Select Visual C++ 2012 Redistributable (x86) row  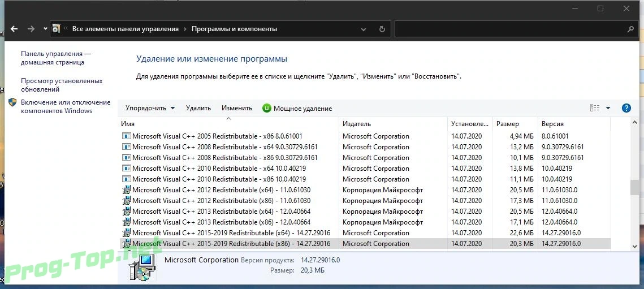click(x=365, y=201)
